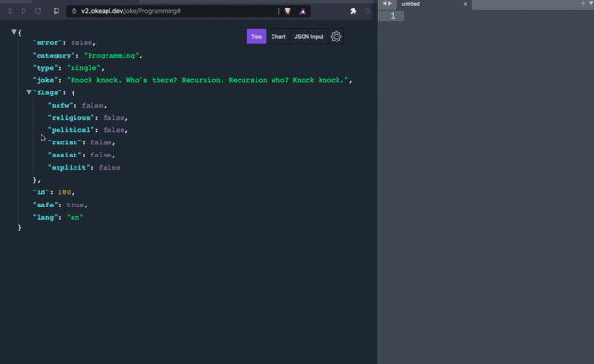Viewport: 594px width, 364px height.
Task: Open Brave Shields lion icon
Action: 288,11
